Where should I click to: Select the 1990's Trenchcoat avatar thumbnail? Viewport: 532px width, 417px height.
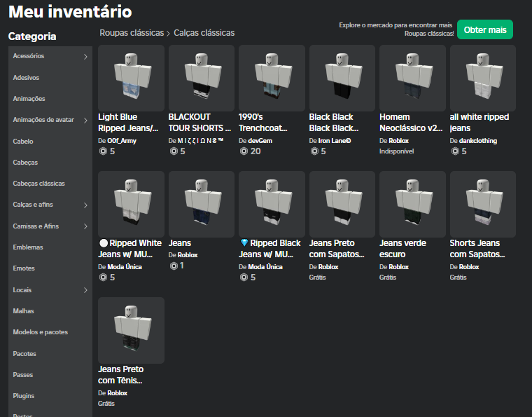pyautogui.click(x=272, y=77)
